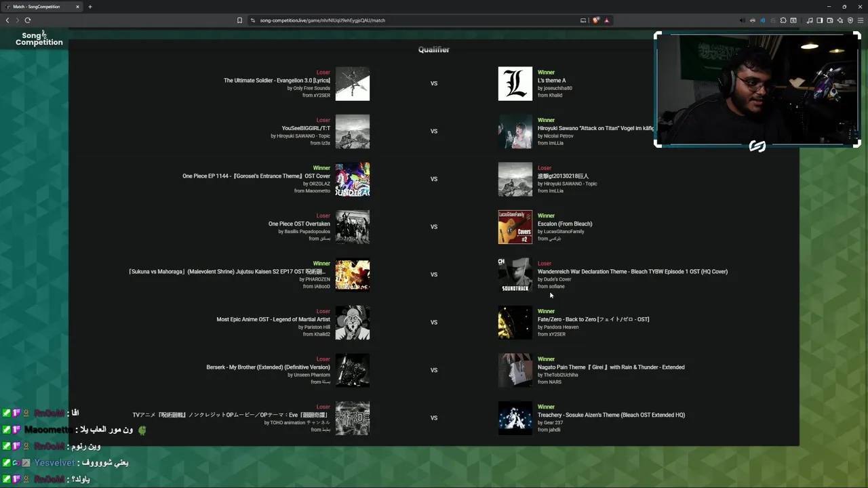Click the webcam overlay of the streamer
The image size is (868, 488).
757,89
